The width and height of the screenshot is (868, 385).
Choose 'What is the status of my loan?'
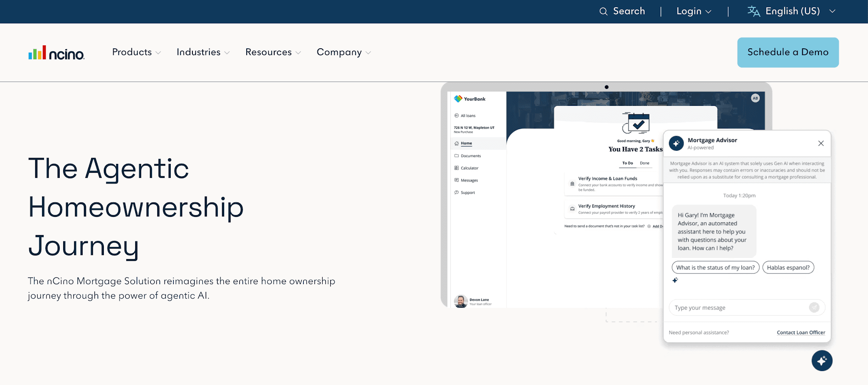coord(715,268)
